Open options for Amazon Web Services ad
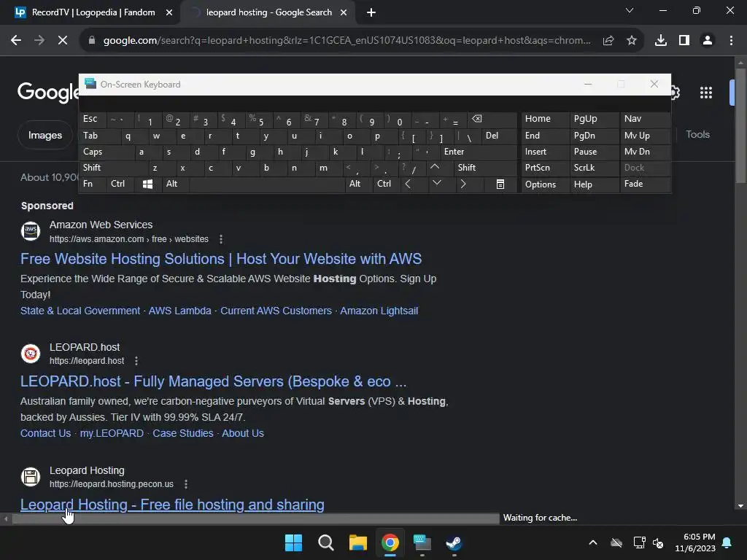Image resolution: width=747 pixels, height=560 pixels. tap(220, 239)
